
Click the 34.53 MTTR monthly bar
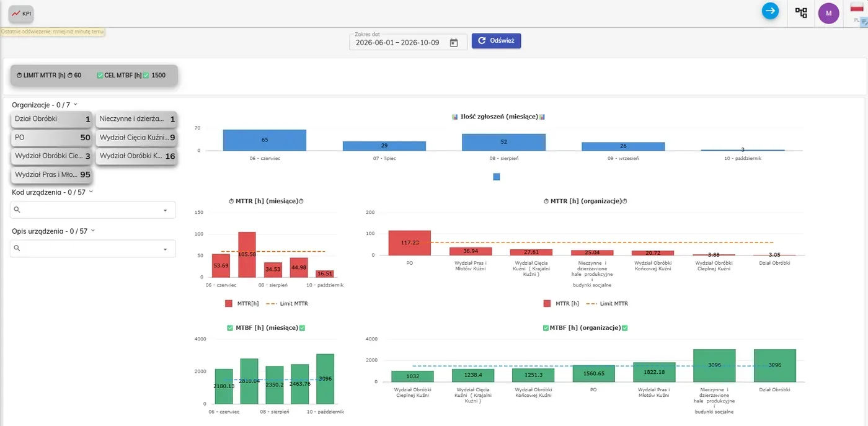(x=273, y=270)
